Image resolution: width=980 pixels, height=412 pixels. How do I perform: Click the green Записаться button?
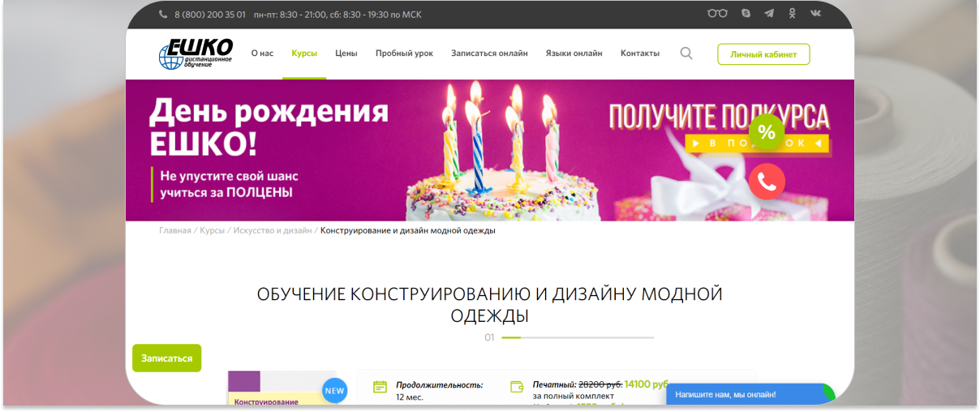point(167,358)
